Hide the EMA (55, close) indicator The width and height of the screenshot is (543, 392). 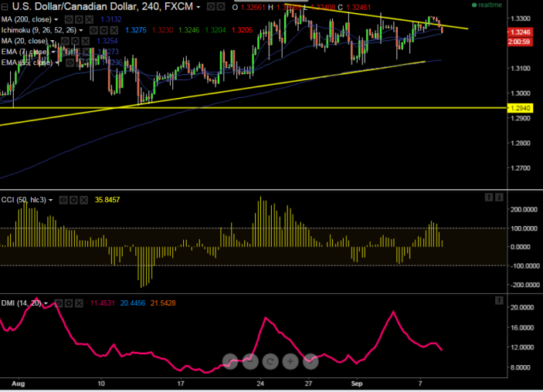70,63
